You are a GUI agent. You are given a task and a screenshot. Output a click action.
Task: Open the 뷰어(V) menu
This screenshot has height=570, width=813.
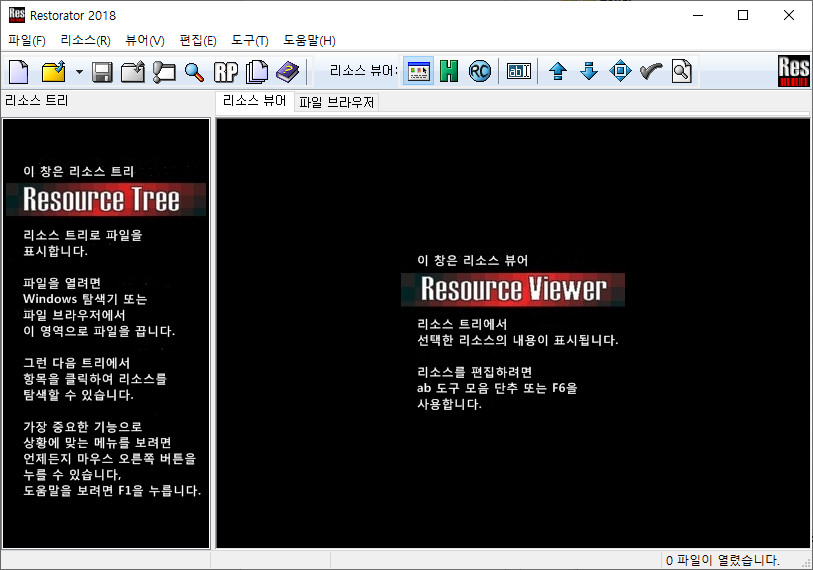[x=145, y=40]
